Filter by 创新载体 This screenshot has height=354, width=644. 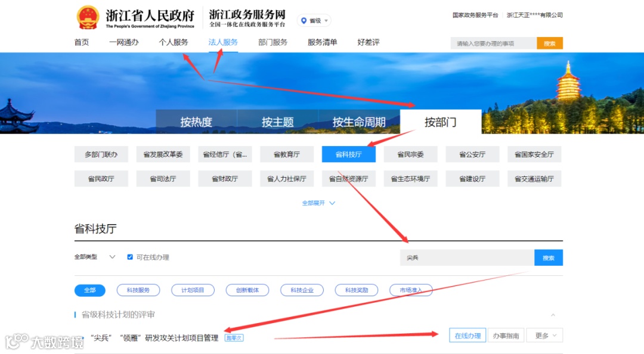click(x=247, y=290)
